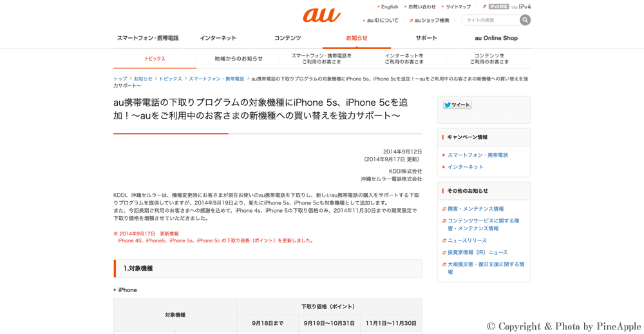Screen dimensions: 644x334
Task: Open the au shop search link
Action: (431, 21)
